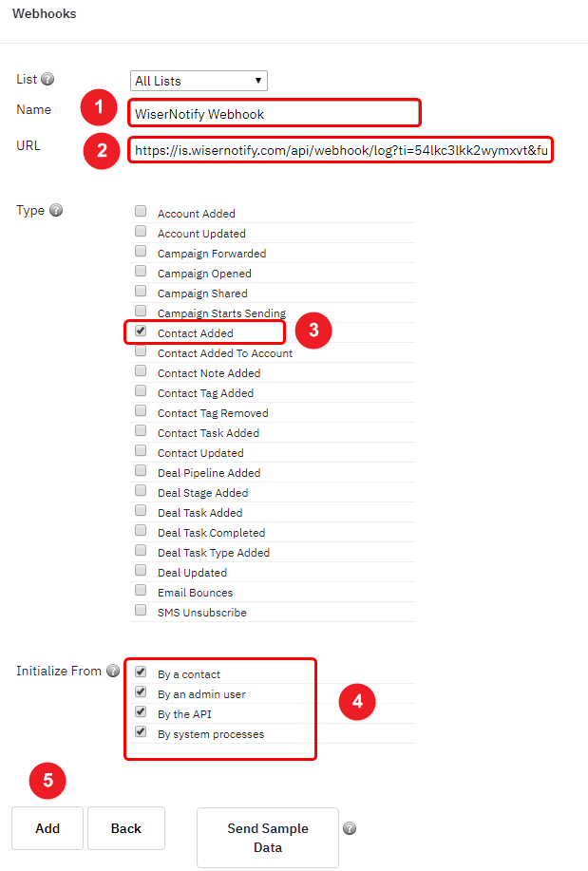This screenshot has width=588, height=871.
Task: Uncheck the By a contact option
Action: (x=141, y=672)
